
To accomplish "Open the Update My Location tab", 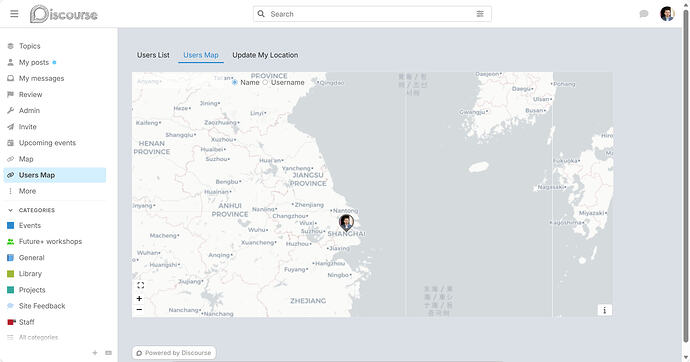I will (x=265, y=55).
